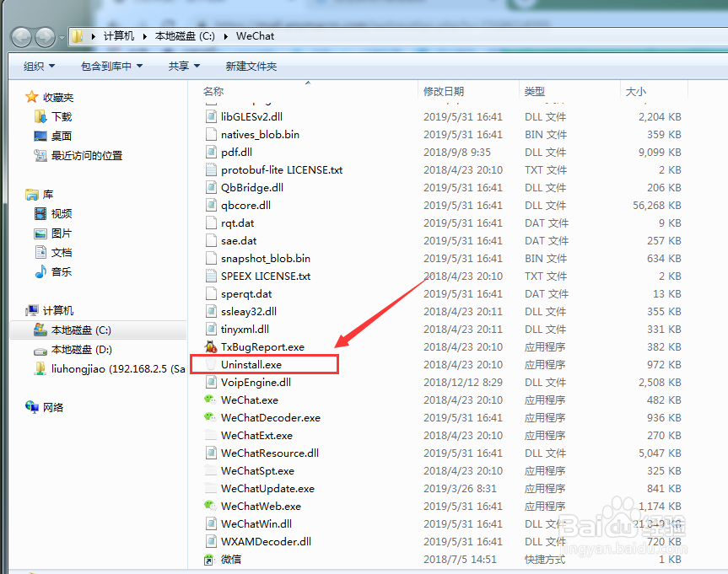Sort files by 类型 column header
The height and width of the screenshot is (574, 728).
tap(534, 91)
